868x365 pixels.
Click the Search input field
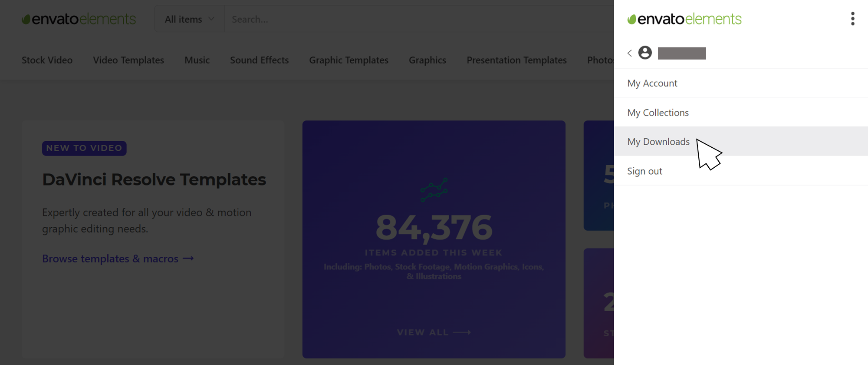(419, 19)
